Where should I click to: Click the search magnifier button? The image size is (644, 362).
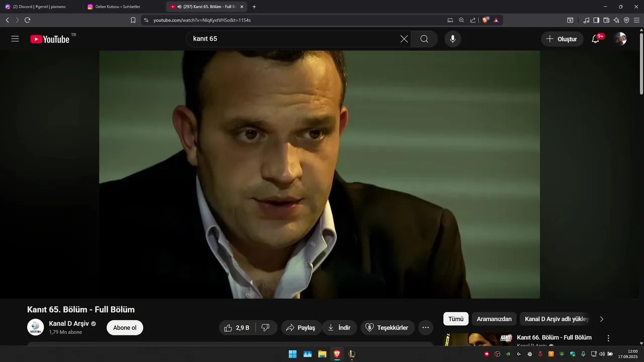point(424,39)
